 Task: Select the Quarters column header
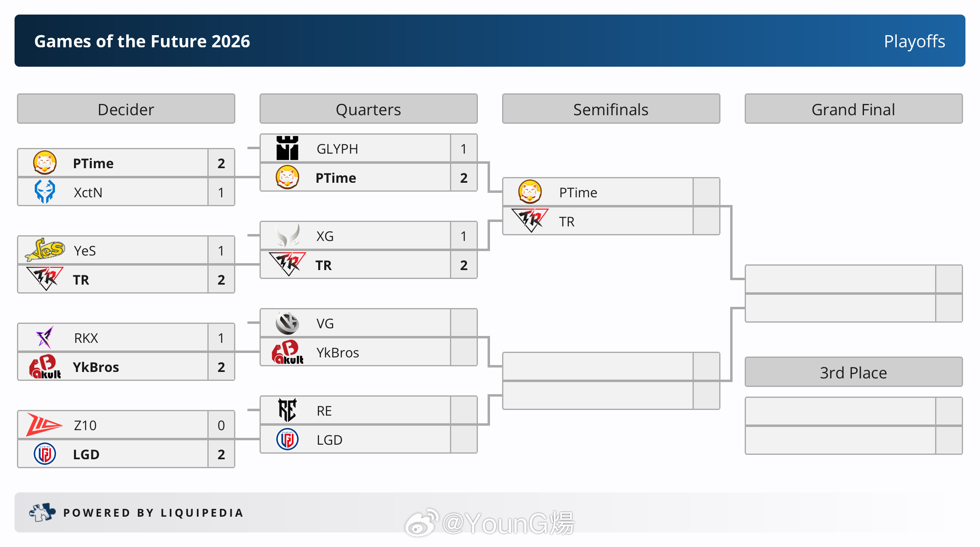click(369, 109)
